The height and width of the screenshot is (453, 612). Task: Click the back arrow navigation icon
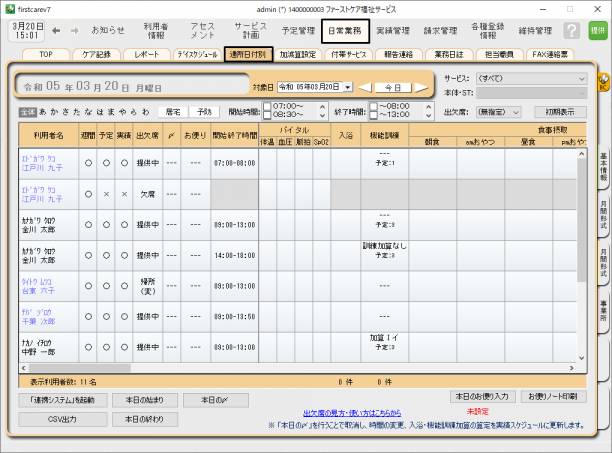tap(56, 30)
